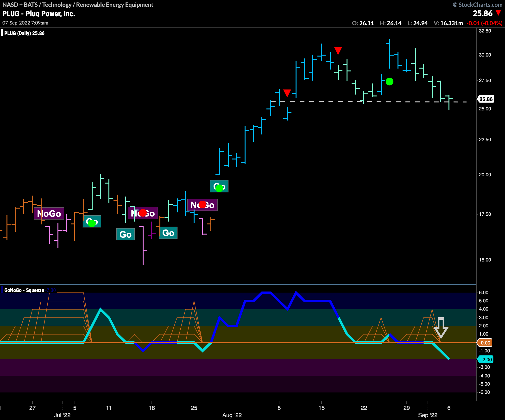Viewport: 505px width, 420px height.
Task: Click the green dot near 26 August bar
Action: [x=390, y=82]
